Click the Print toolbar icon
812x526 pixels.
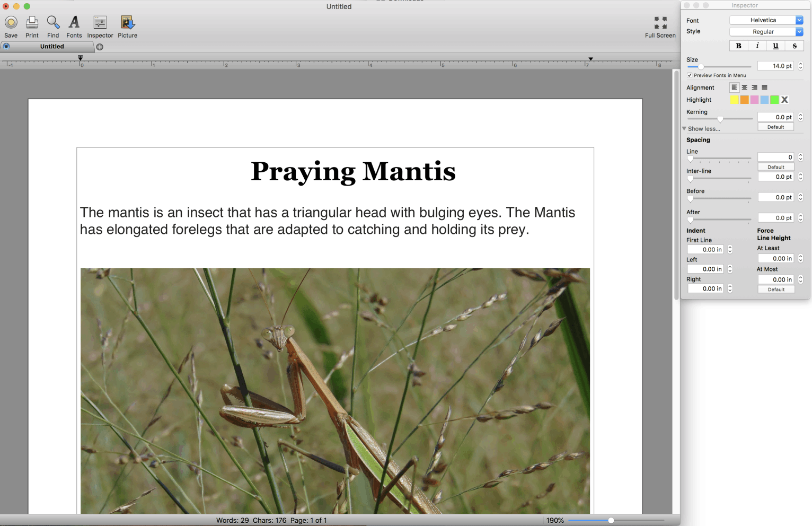(32, 23)
